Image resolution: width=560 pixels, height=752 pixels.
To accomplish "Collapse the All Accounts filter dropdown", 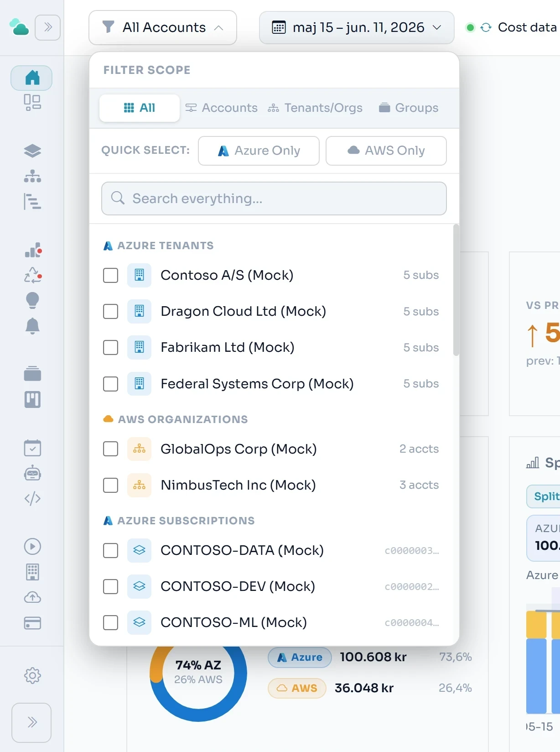I will click(x=163, y=27).
